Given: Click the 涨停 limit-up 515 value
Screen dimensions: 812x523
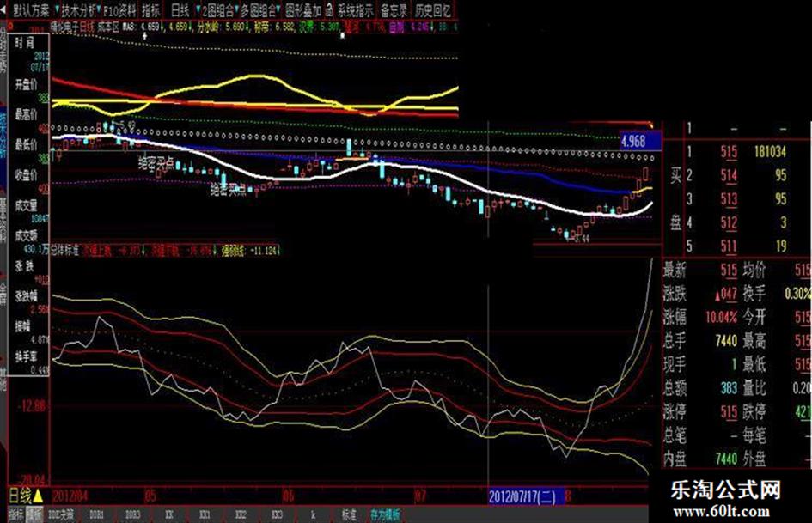Looking at the screenshot, I should tap(729, 411).
